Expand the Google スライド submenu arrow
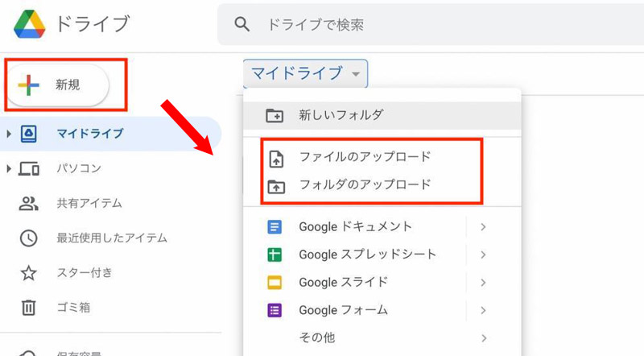644x356 pixels. (x=484, y=283)
